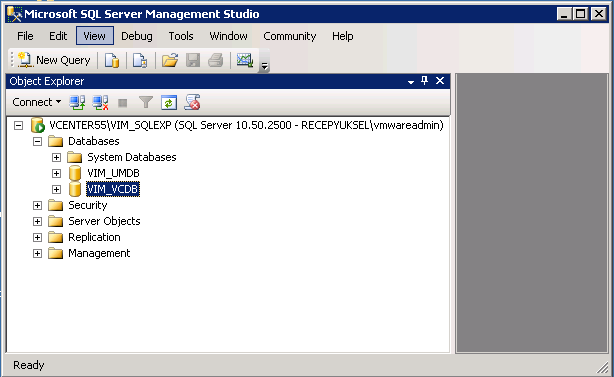Select the VIM_UMDB database
Screen dimensions: 614x377
tap(113, 173)
